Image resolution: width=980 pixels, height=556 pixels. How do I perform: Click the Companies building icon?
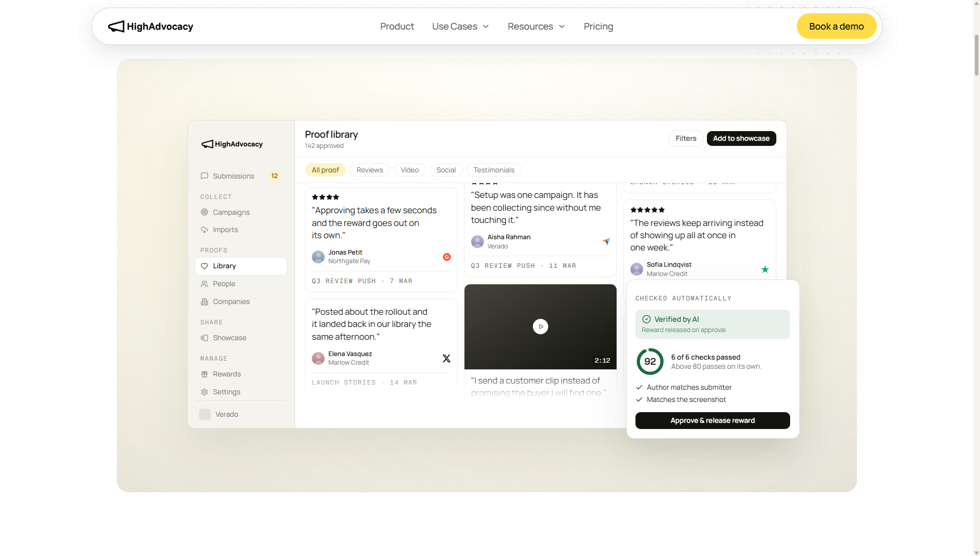[204, 302]
